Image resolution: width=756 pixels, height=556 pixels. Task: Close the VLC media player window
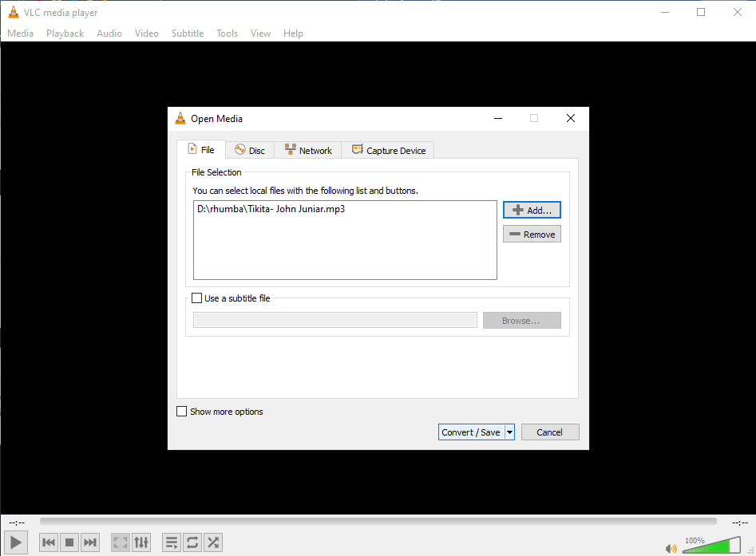(x=737, y=12)
